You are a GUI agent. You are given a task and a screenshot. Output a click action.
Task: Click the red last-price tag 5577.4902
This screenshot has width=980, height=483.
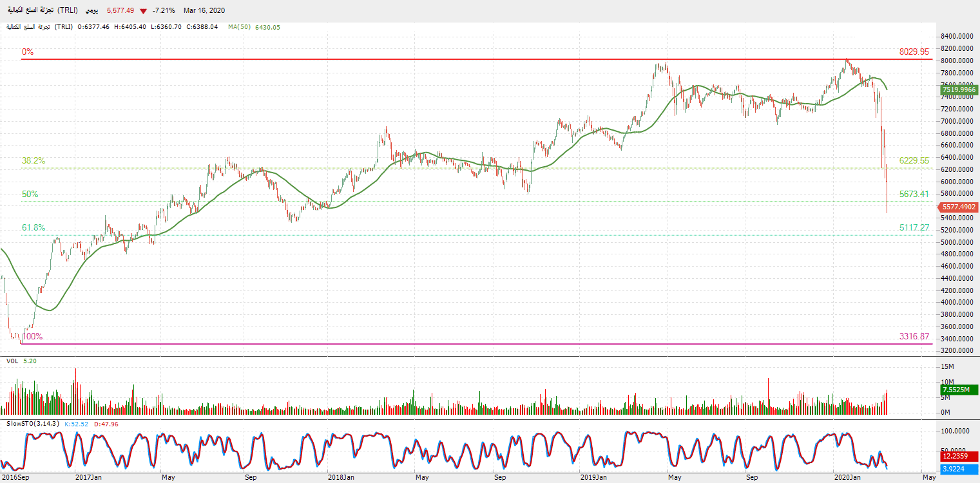tap(959, 207)
